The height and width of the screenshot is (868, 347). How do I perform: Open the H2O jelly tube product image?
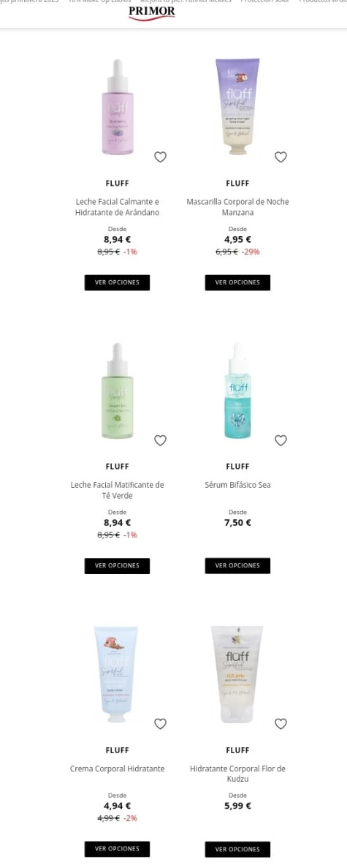click(237, 674)
